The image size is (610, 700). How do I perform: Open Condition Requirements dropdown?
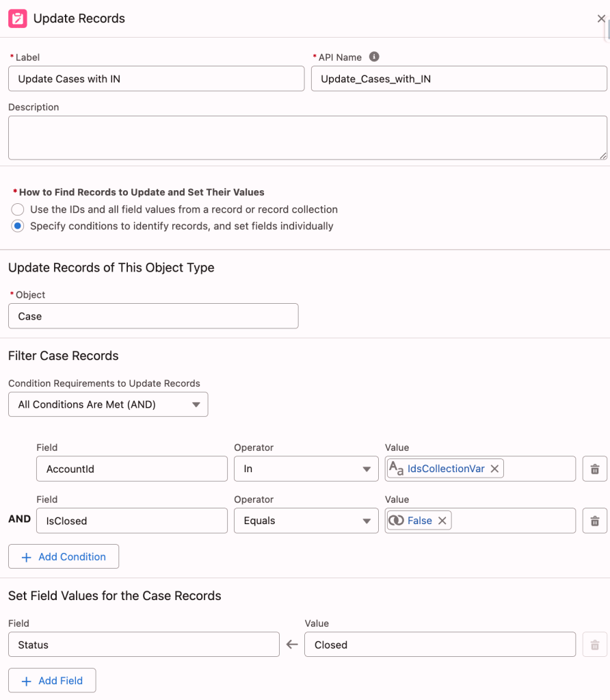pyautogui.click(x=108, y=404)
